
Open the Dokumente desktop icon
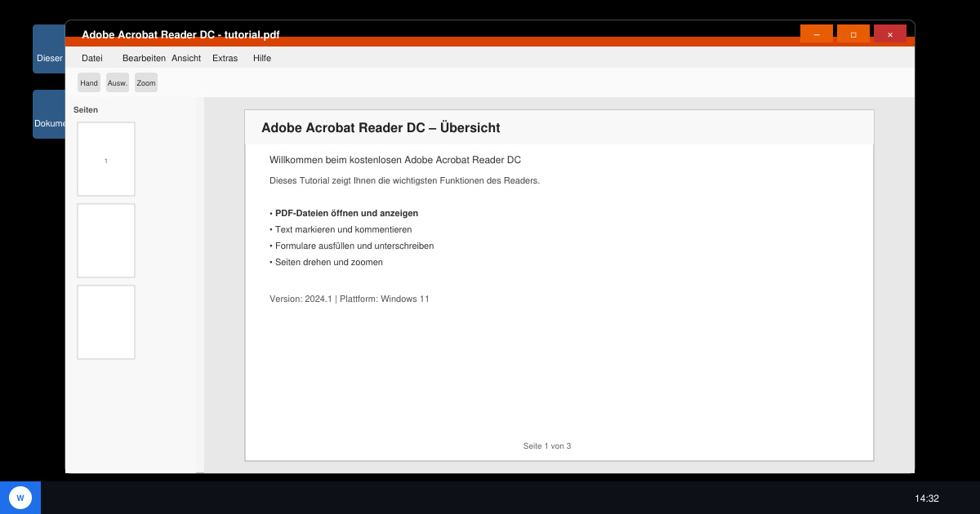coord(49,114)
